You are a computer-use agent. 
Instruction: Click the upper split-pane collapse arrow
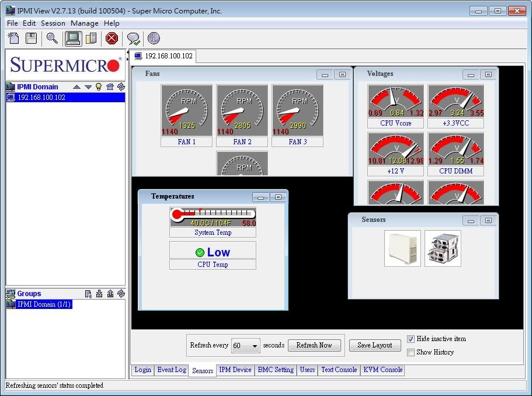(x=127, y=52)
